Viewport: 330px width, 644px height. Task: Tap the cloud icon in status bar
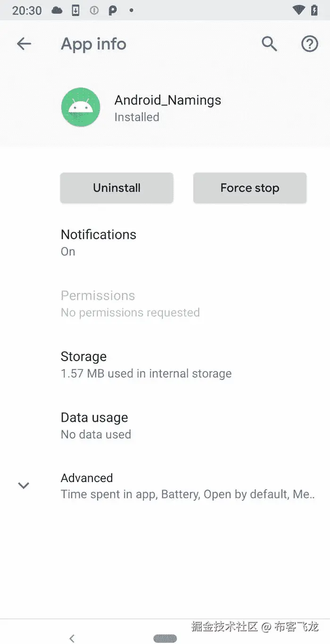tap(57, 10)
